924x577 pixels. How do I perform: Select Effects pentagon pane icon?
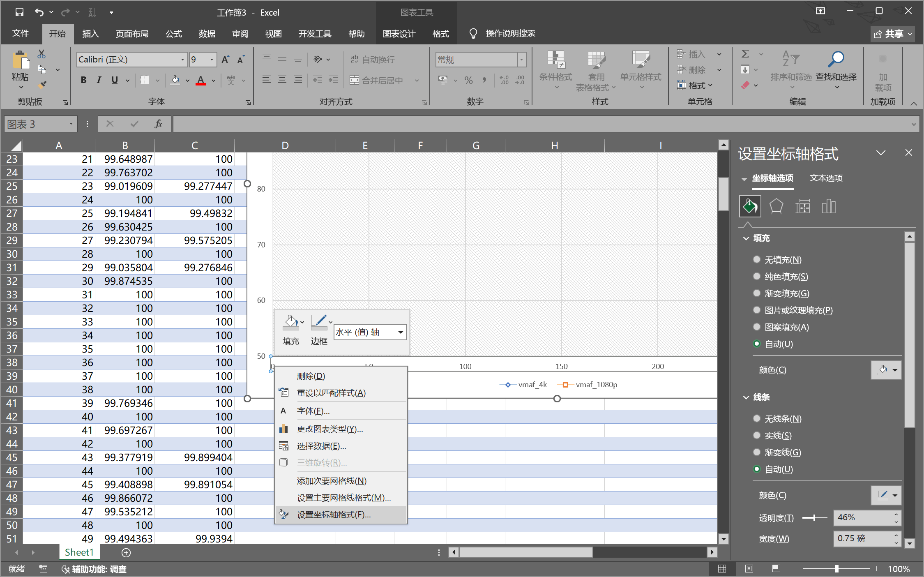[776, 206]
